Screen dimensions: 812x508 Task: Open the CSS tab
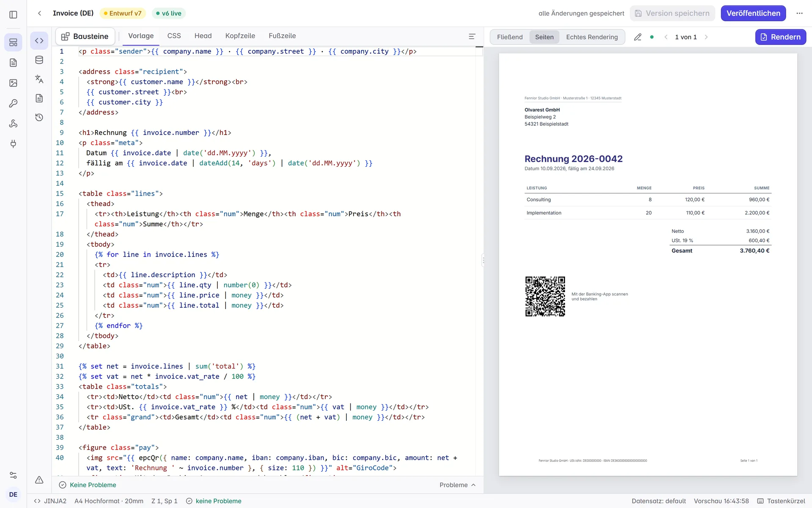(174, 36)
